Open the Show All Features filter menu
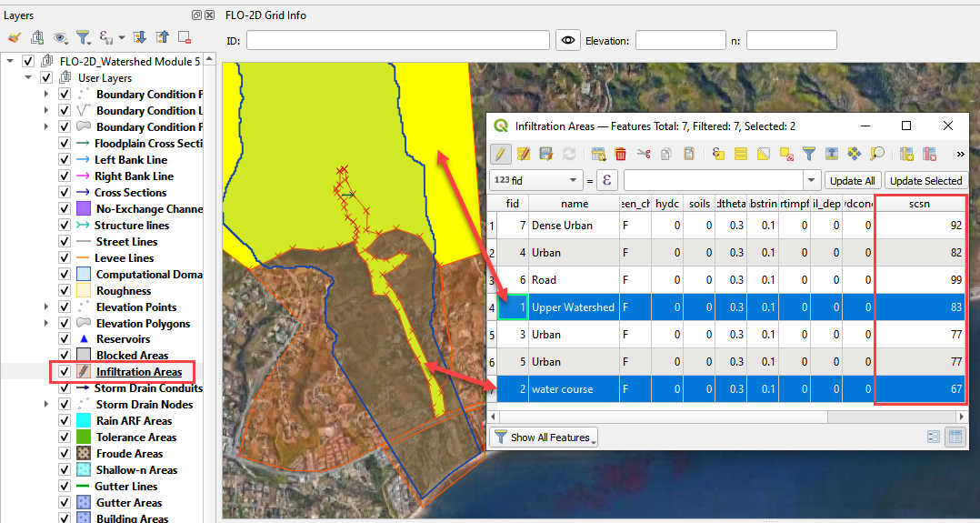The image size is (980, 523). (x=545, y=438)
